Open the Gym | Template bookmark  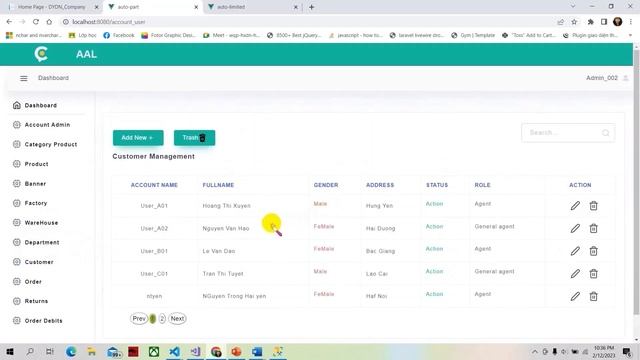click(473, 36)
